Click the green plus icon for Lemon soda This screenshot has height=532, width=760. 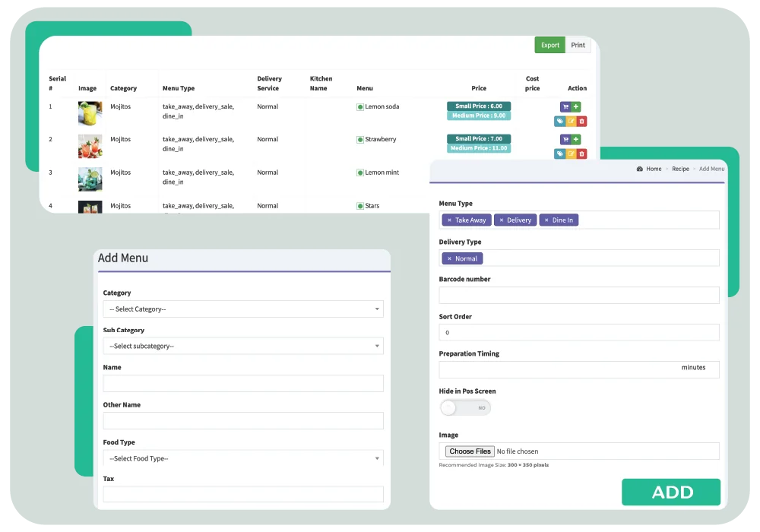click(576, 106)
